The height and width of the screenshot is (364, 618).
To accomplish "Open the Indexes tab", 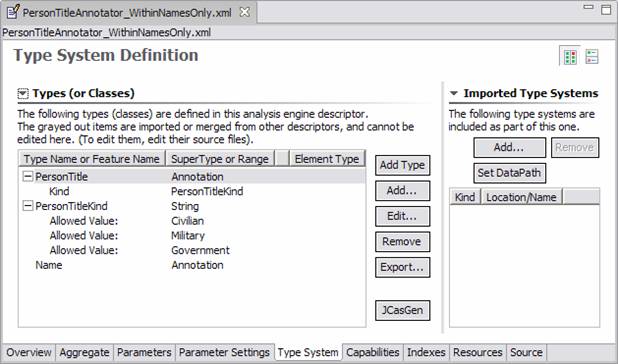I will point(426,352).
